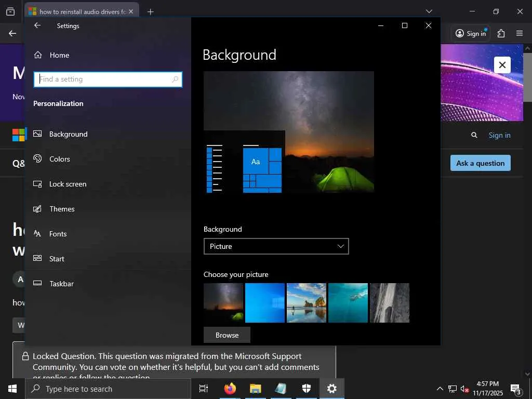This screenshot has height=399, width=532.
Task: Open the notification action center icon
Action: (x=516, y=389)
